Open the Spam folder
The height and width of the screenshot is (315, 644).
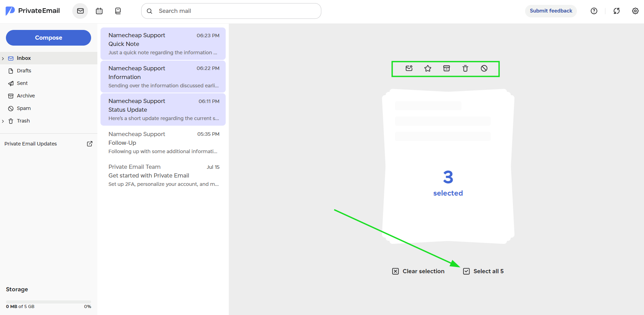(x=49, y=108)
